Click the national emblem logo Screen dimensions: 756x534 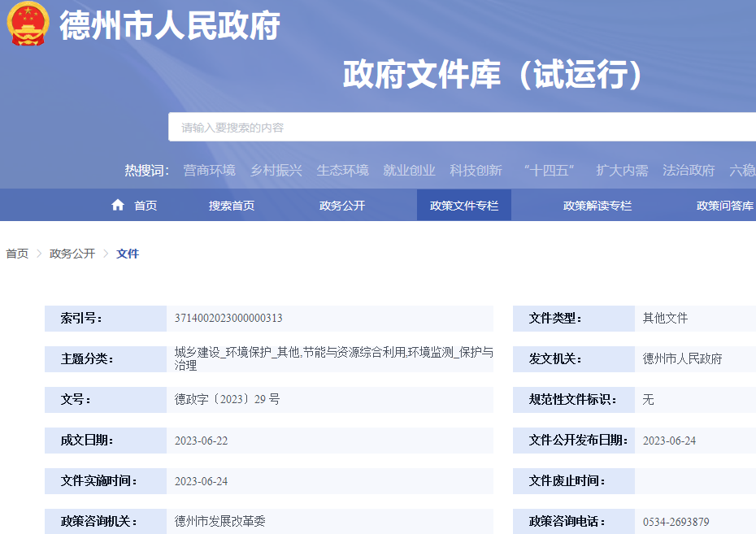(28, 26)
